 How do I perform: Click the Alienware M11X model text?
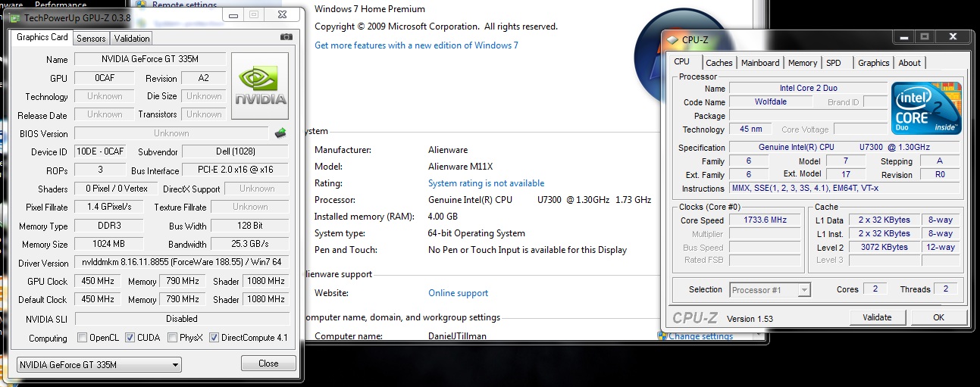pos(461,167)
